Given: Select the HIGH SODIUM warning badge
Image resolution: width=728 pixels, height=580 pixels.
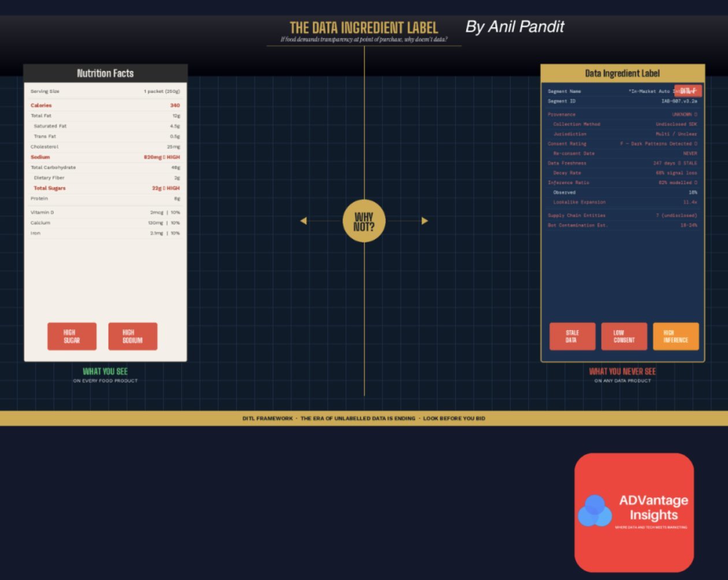Looking at the screenshot, I should click(132, 336).
